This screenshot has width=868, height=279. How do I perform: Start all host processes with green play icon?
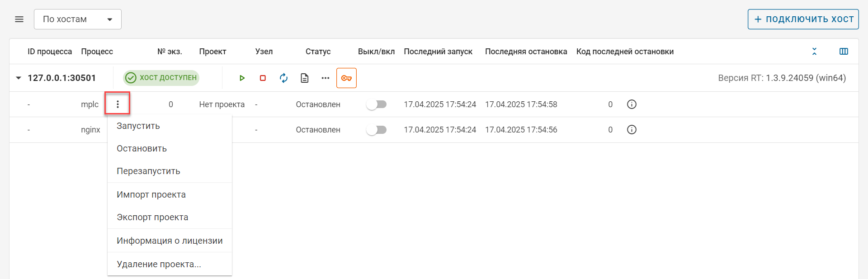click(x=242, y=78)
